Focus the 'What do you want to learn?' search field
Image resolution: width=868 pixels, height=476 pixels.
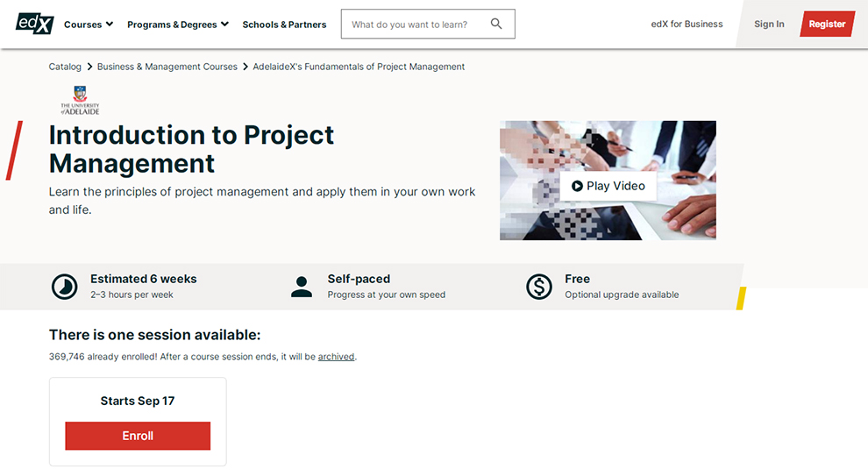point(428,24)
